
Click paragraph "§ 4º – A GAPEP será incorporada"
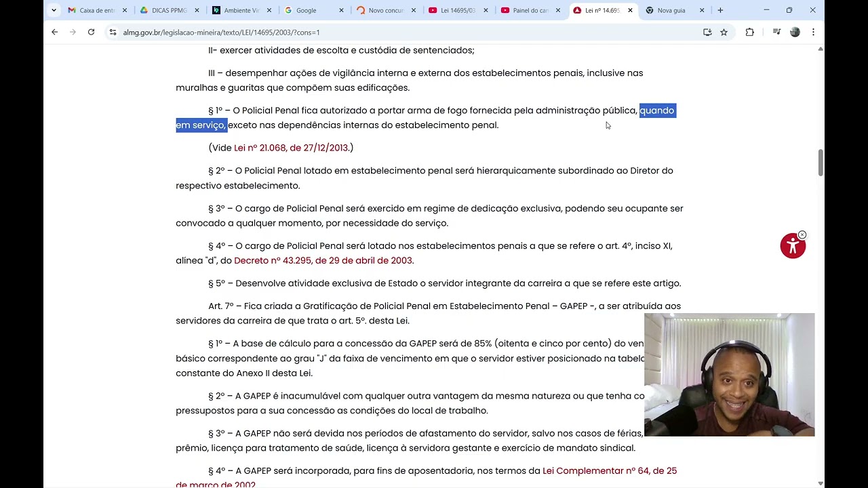pos(426,478)
